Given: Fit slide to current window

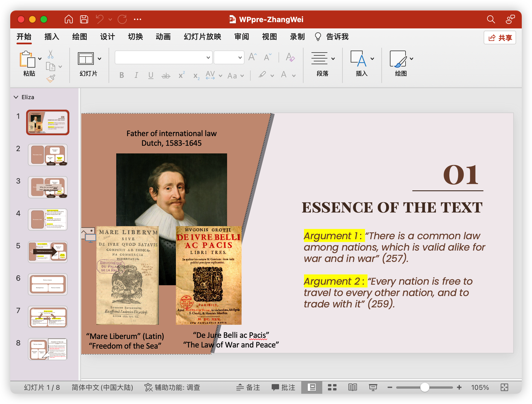Looking at the screenshot, I should tap(504, 387).
